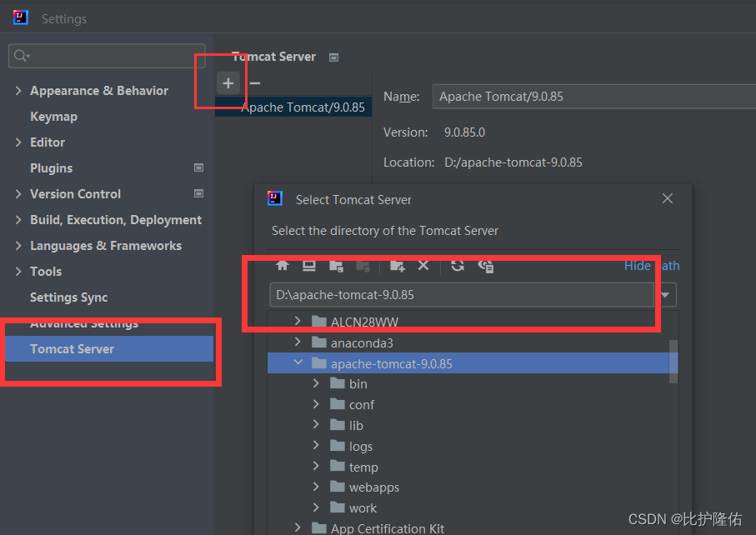
Task: Select the work folder
Action: pos(363,508)
